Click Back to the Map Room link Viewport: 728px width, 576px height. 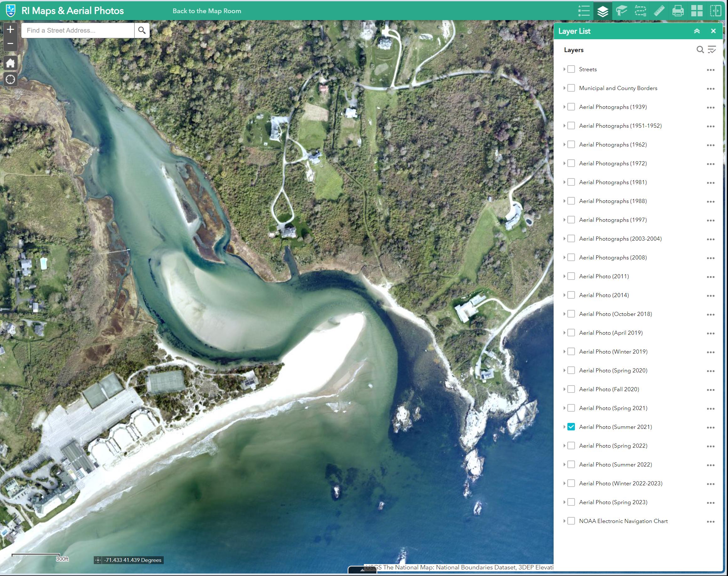pos(207,11)
